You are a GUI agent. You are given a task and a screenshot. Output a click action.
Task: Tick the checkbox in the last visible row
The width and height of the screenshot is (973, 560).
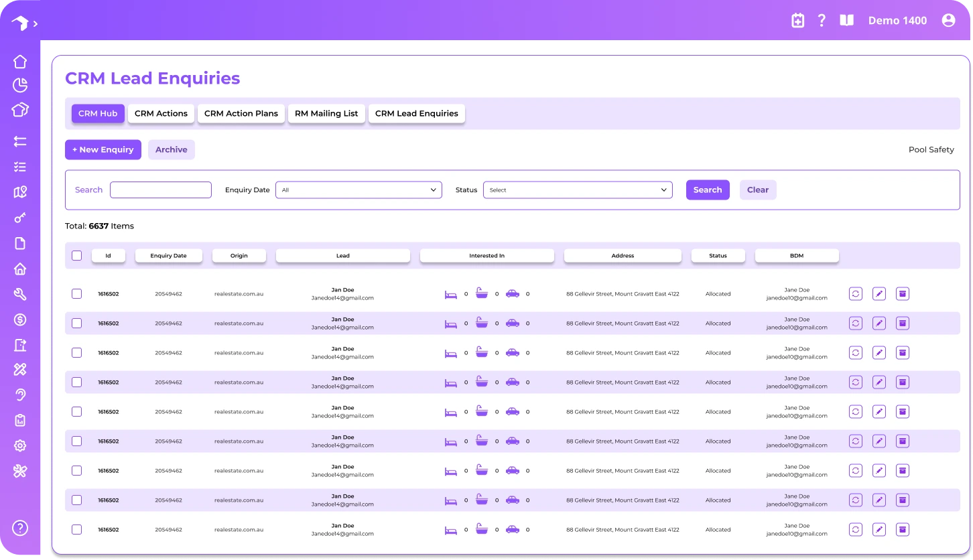[76, 529]
